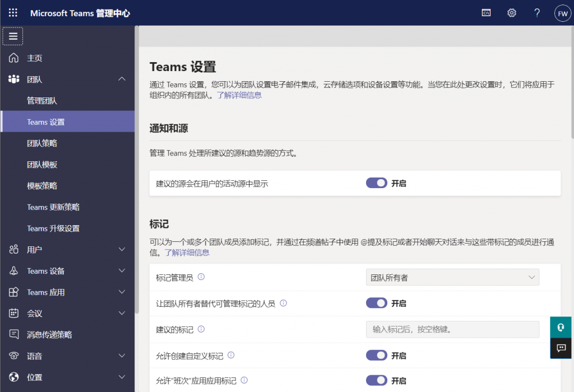Expand the 语音 section chevron
The image size is (574, 392).
pyautogui.click(x=122, y=356)
